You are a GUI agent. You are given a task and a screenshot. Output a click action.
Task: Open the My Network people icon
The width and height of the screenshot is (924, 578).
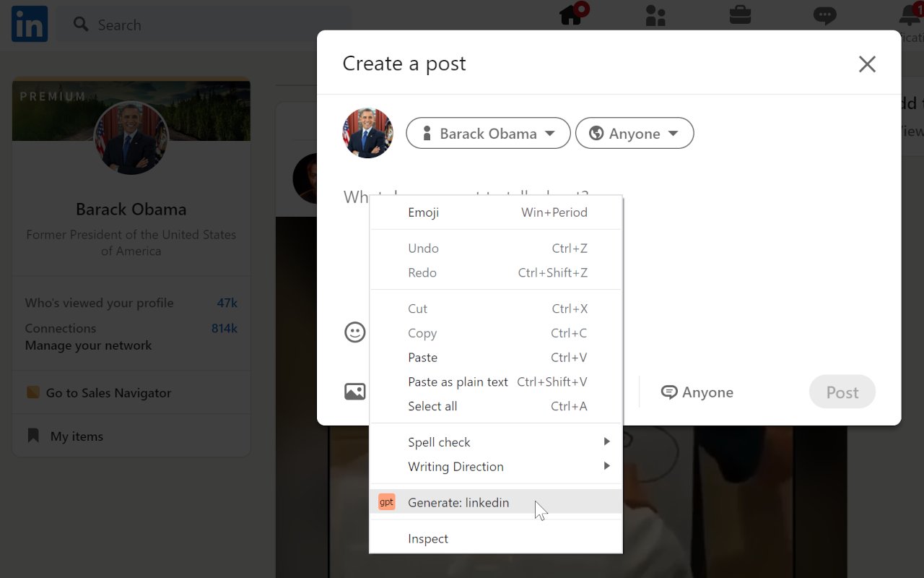[x=655, y=16]
